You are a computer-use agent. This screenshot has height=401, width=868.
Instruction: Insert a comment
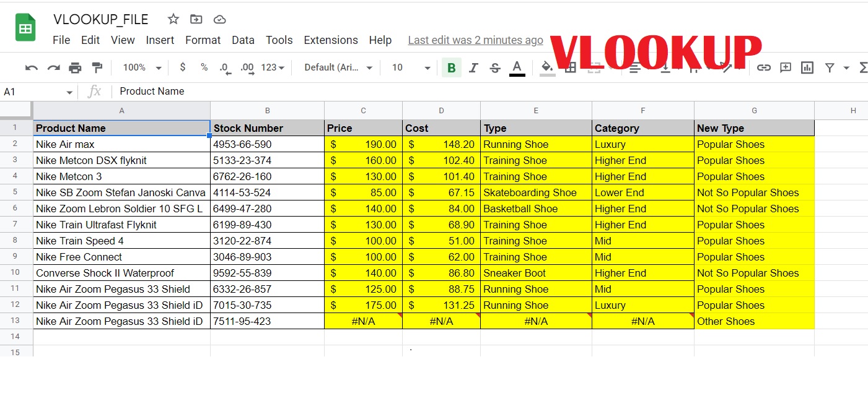[786, 67]
